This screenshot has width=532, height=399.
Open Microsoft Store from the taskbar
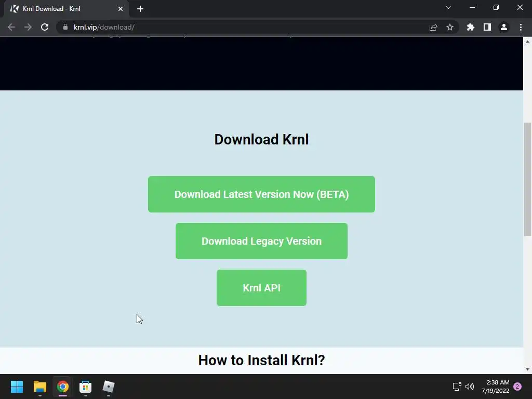86,387
